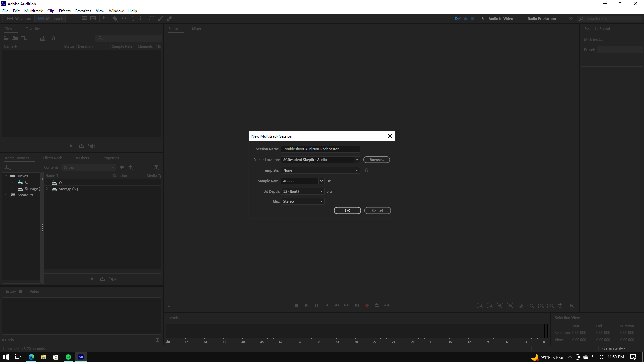
Task: Open the Multitrack menu
Action: point(34,11)
